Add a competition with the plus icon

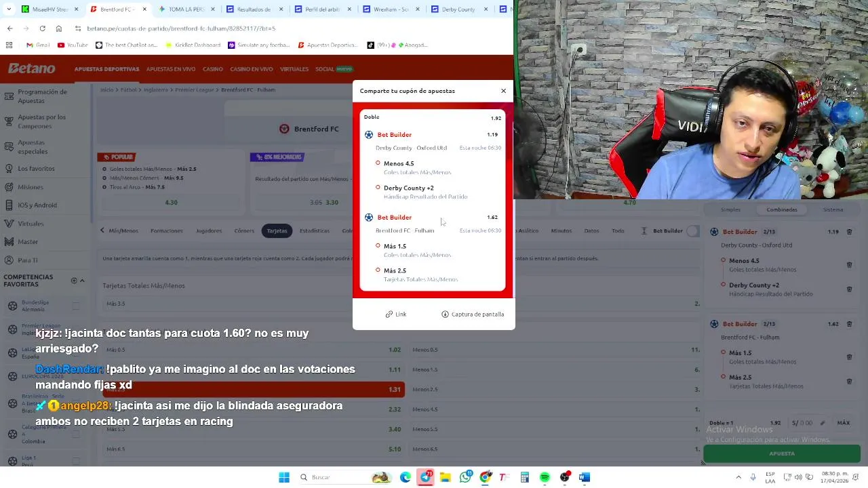point(74,281)
